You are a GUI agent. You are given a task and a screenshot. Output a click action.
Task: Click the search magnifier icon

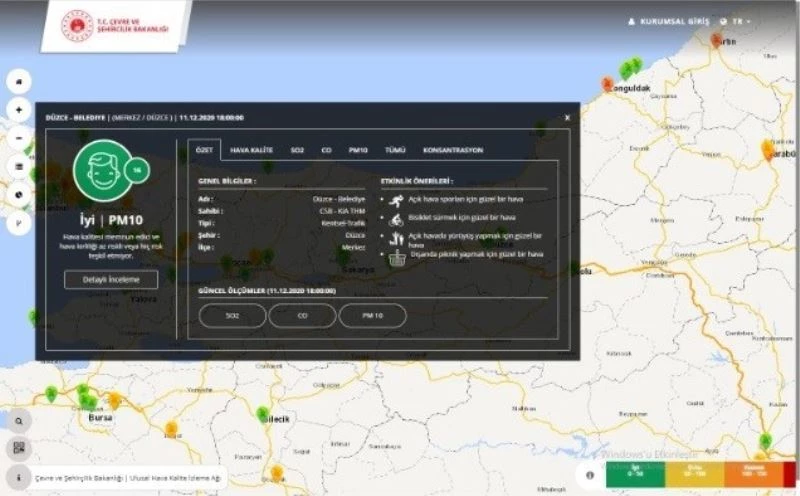pyautogui.click(x=19, y=422)
